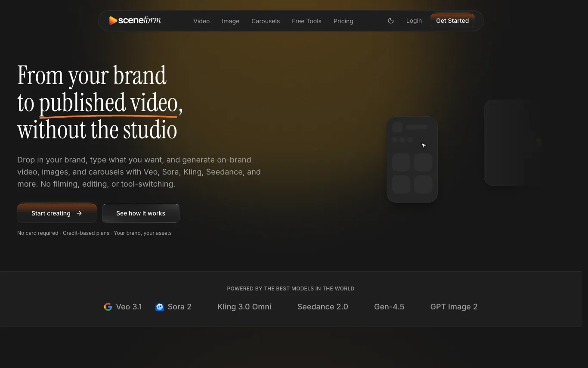
Task: Open the Video menu item
Action: click(201, 21)
